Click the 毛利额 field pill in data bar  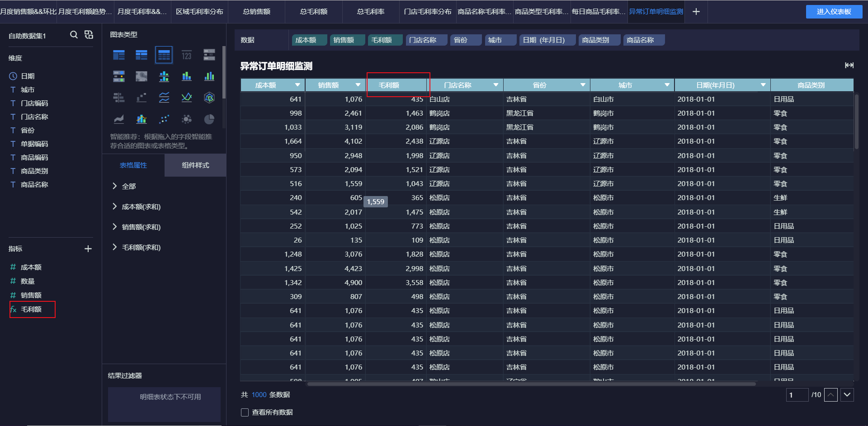pyautogui.click(x=386, y=40)
